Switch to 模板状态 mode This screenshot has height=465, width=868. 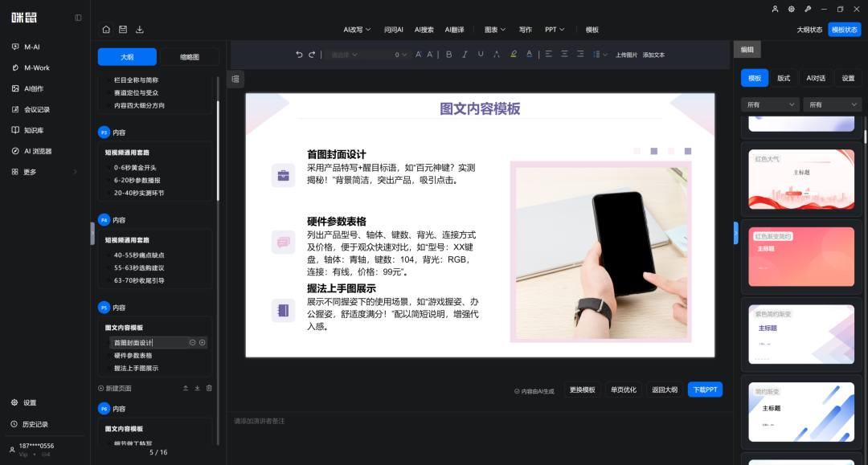pos(844,30)
